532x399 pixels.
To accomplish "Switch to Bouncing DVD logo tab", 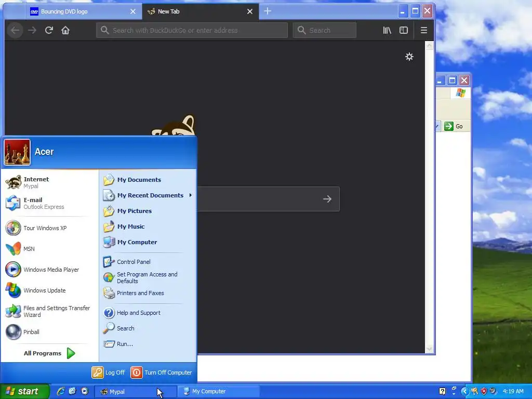I will 84,11.
